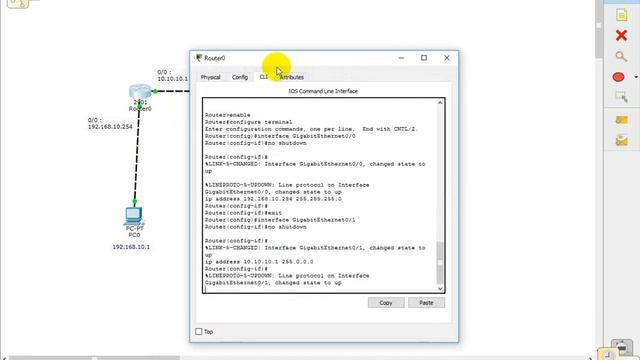Click the Paste button below the CLI
640x360 pixels.
(x=426, y=303)
